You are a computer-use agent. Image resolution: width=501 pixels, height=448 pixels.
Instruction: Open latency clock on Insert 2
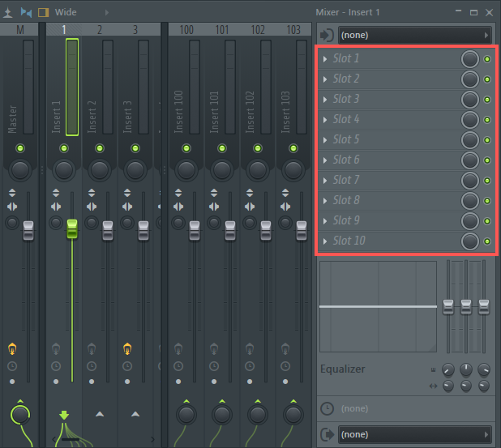pos(92,366)
